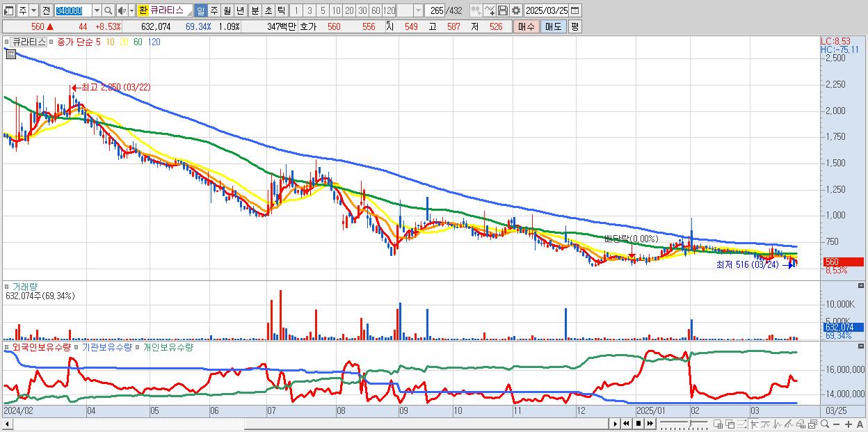The image size is (868, 432).
Task: Open interval dropdown arrow after 120
Action: [x=418, y=10]
